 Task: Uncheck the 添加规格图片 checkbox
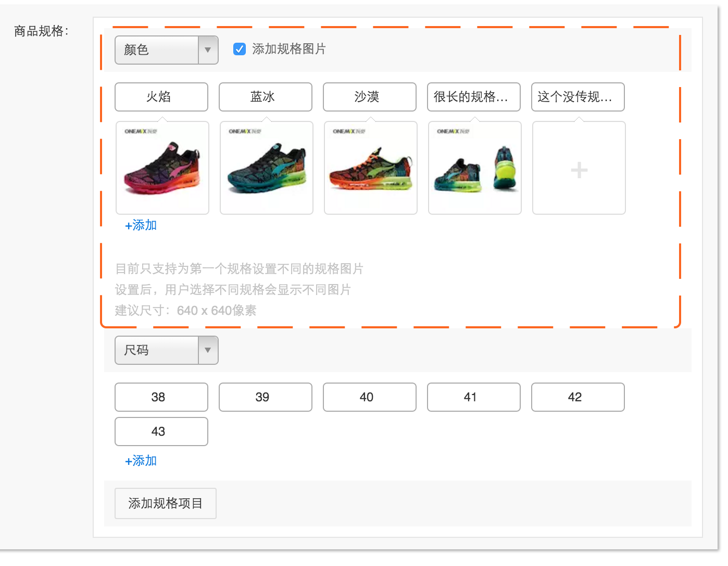[240, 49]
